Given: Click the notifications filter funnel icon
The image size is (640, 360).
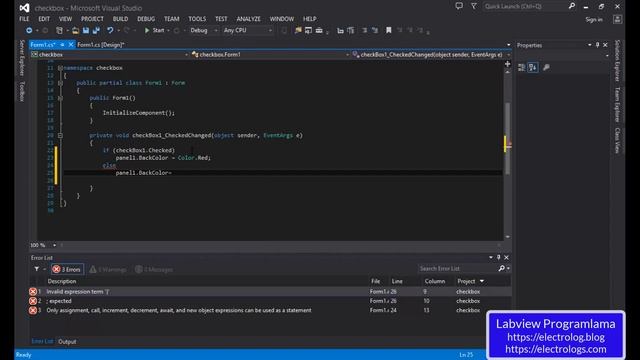Looking at the screenshot, I should [x=473, y=6].
